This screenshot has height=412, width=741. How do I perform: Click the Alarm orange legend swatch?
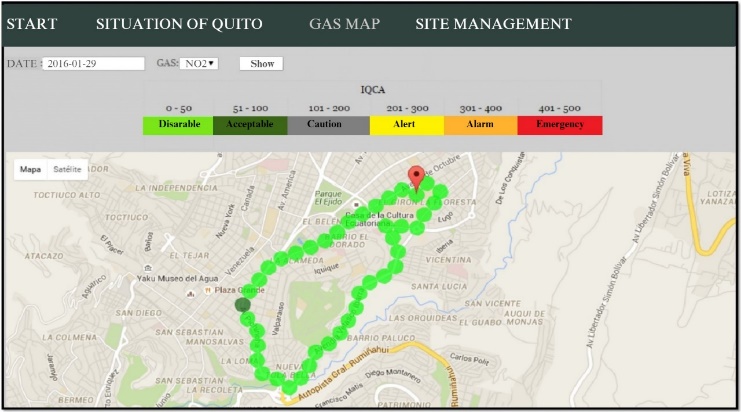click(x=481, y=126)
